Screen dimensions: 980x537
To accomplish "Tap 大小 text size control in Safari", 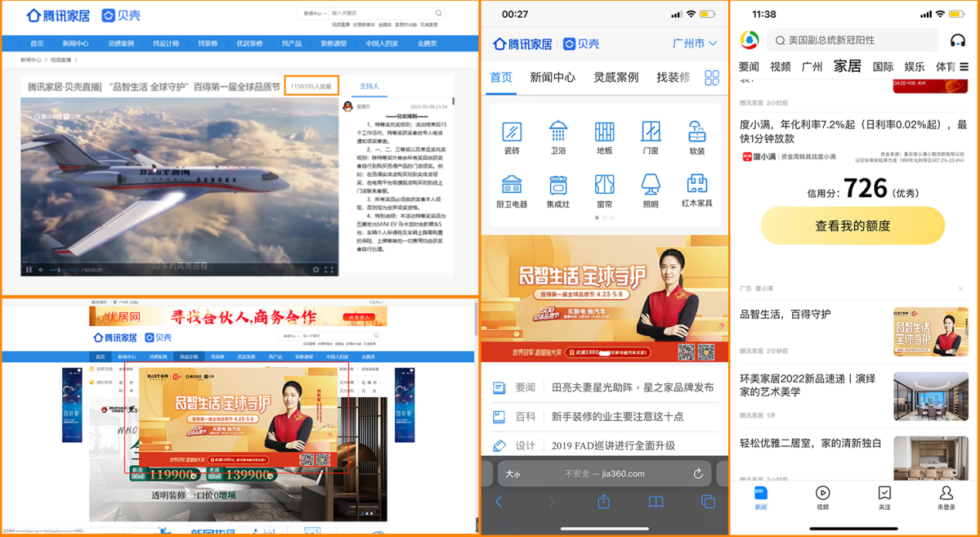I will pos(512,474).
